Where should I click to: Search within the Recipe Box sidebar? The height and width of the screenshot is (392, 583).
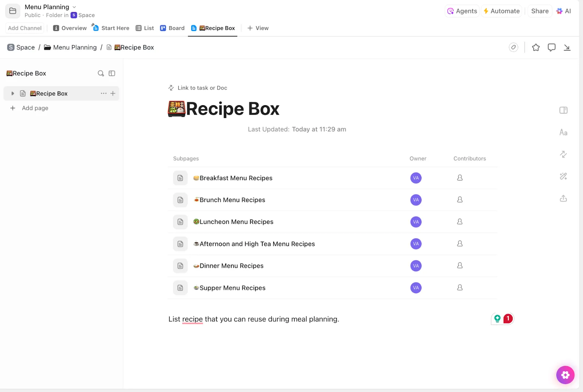coord(101,73)
